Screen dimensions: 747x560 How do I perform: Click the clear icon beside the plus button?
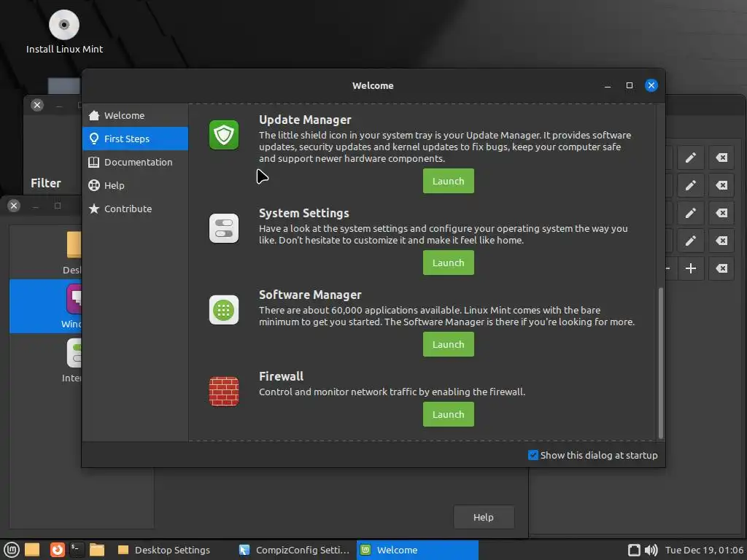tap(721, 268)
